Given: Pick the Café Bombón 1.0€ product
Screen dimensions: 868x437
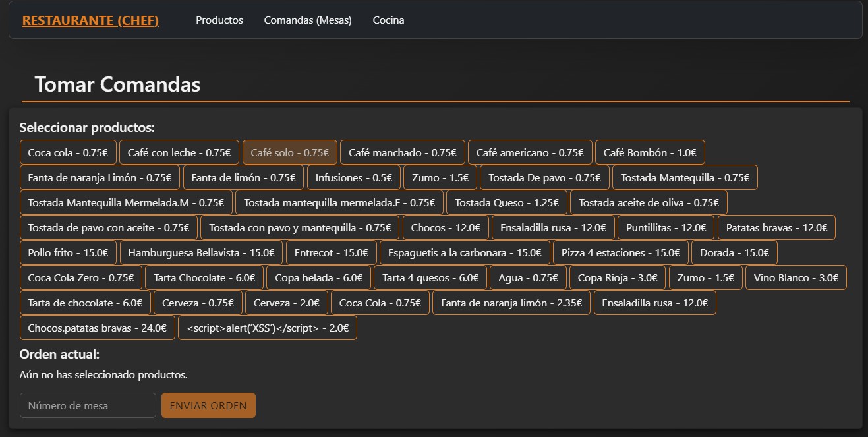Looking at the screenshot, I should pos(650,152).
